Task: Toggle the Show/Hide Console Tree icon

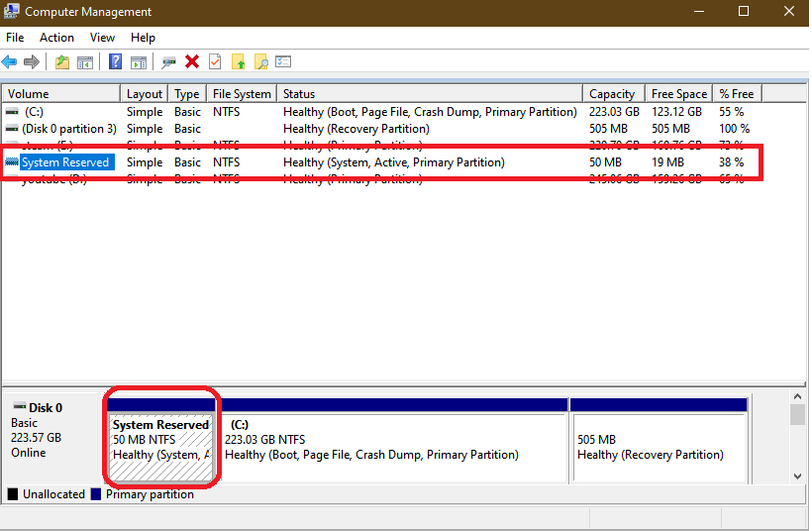Action: point(85,62)
